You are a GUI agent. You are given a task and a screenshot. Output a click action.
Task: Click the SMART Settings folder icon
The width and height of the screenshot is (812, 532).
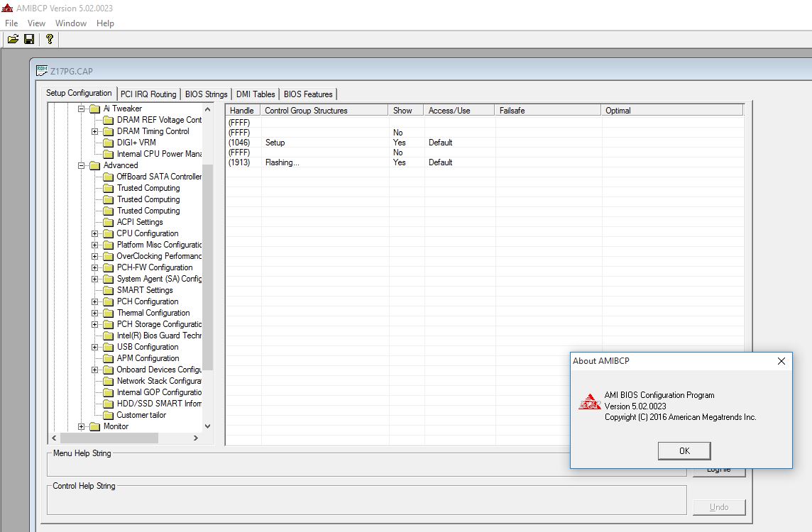108,290
